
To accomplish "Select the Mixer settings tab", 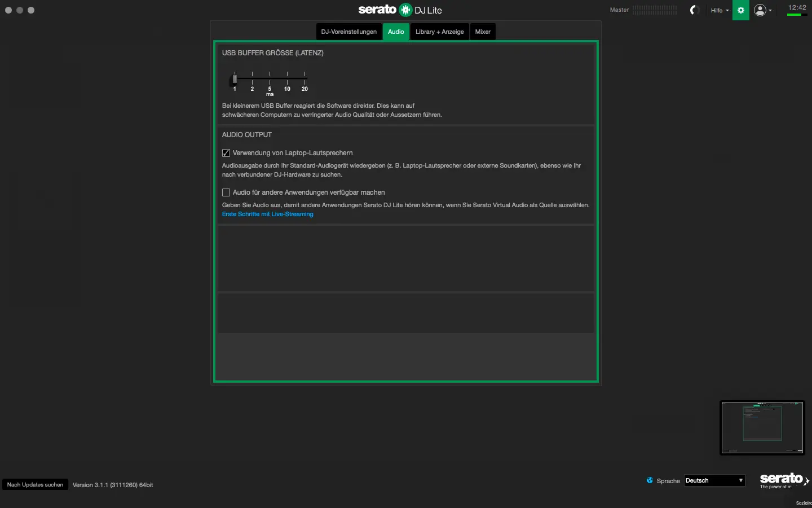I will [483, 32].
